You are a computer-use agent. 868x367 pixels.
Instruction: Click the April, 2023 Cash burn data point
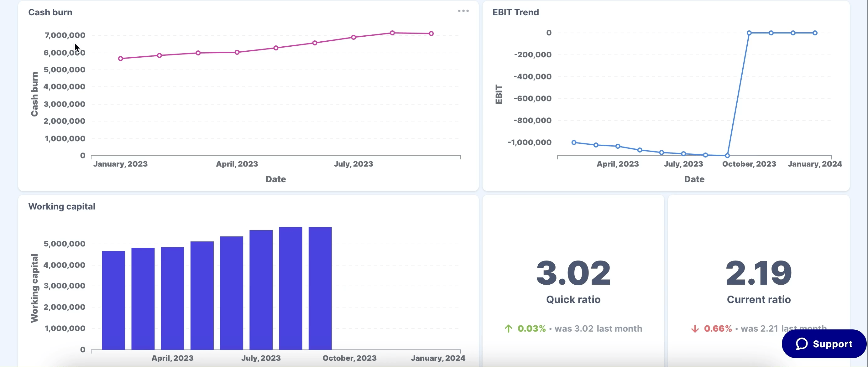coord(237,53)
